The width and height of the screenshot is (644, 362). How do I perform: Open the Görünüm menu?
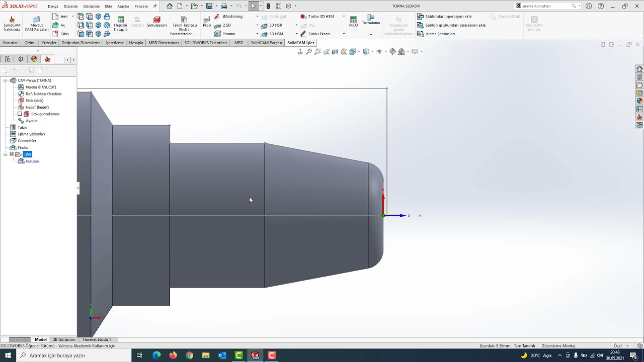[92, 7]
